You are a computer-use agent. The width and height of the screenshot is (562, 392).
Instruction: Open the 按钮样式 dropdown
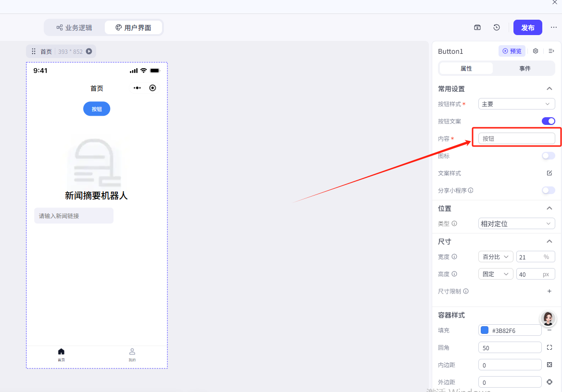click(516, 104)
